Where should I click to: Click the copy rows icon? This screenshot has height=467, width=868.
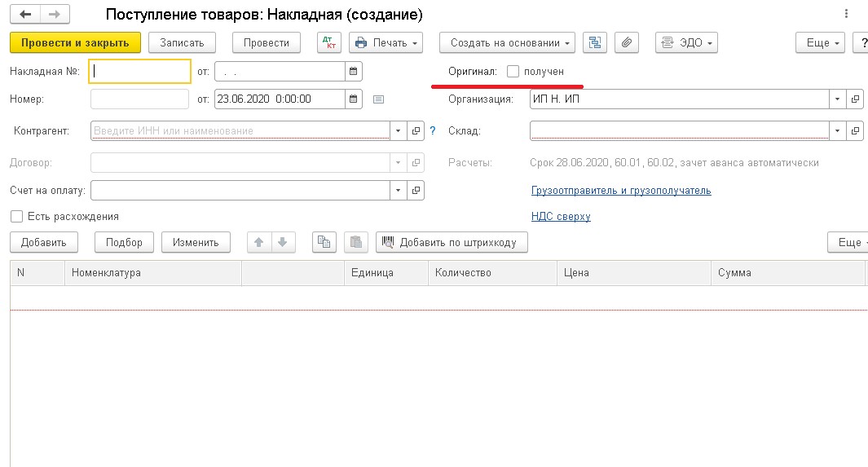coord(324,242)
